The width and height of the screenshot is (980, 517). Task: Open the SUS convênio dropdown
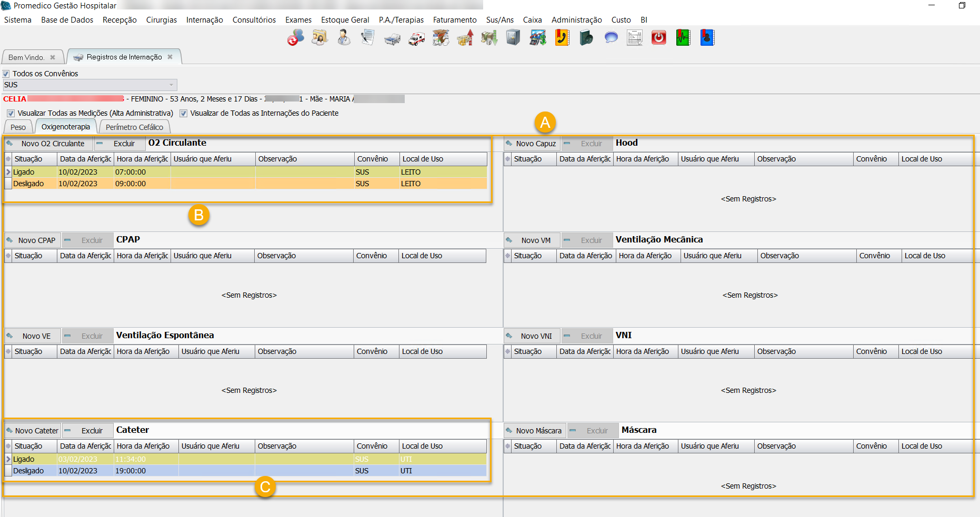pos(171,85)
